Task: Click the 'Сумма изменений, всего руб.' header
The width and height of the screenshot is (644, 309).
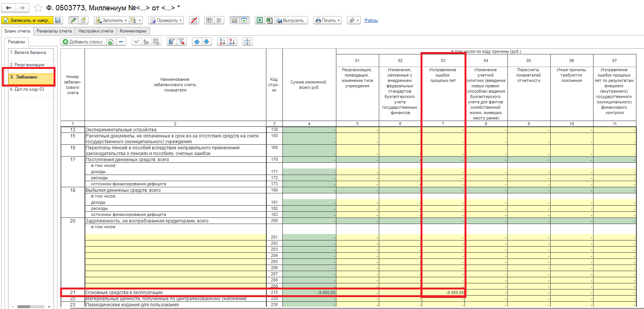Action: coord(309,85)
